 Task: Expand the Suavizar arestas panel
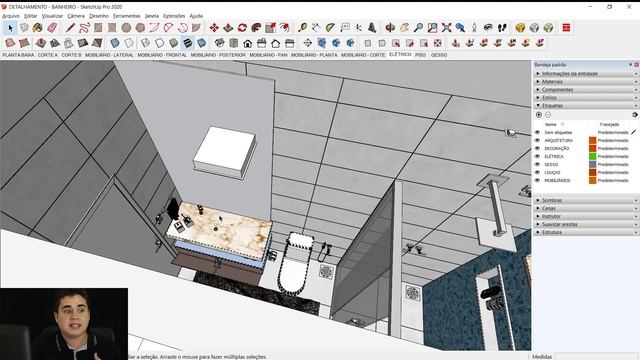[586, 224]
